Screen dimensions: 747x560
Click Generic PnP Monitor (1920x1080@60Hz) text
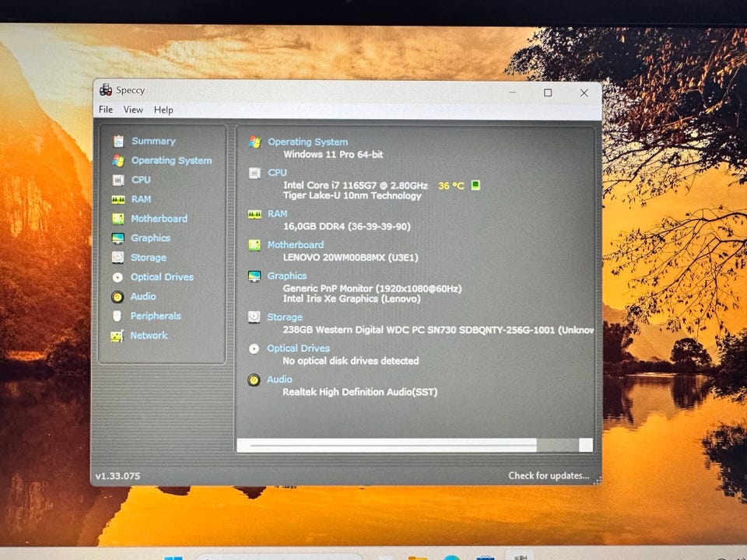pos(372,289)
